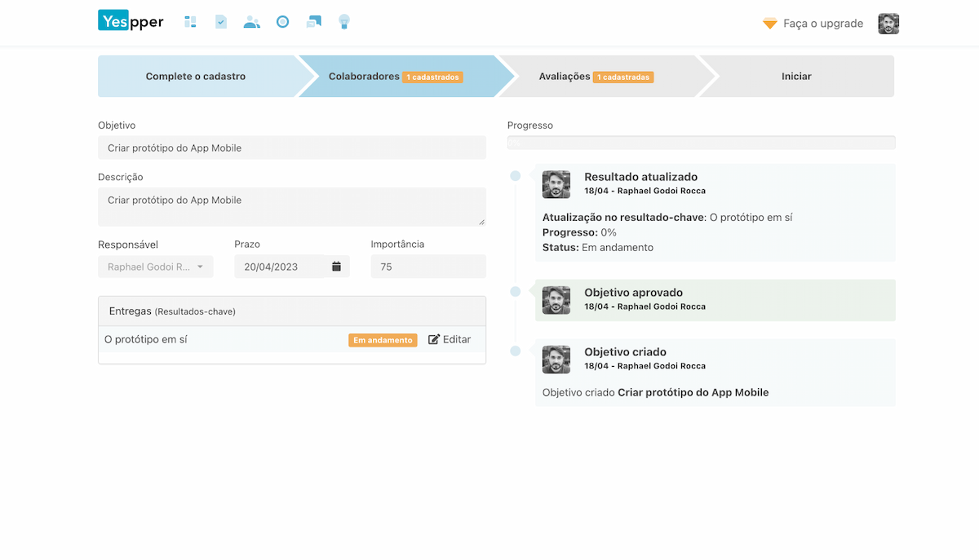This screenshot has width=979, height=560.
Task: Click the Progresso progress bar
Action: click(701, 143)
